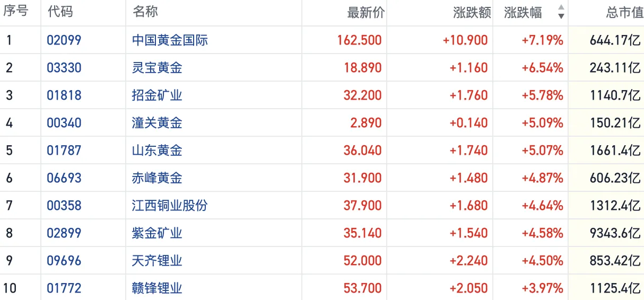Viewport: 644px width, 300px height.
Task: Sort by 涨跌额 column header
Action: pos(472,13)
